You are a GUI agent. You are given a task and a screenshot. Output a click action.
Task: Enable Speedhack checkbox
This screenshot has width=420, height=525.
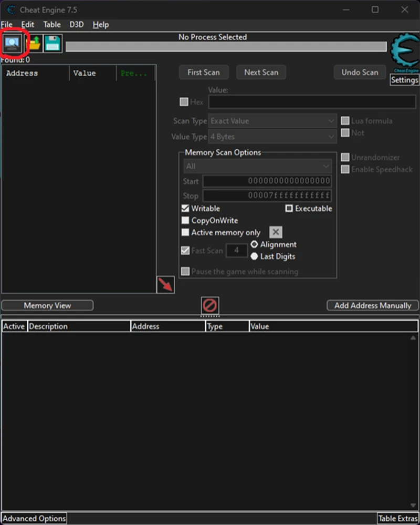tap(345, 169)
